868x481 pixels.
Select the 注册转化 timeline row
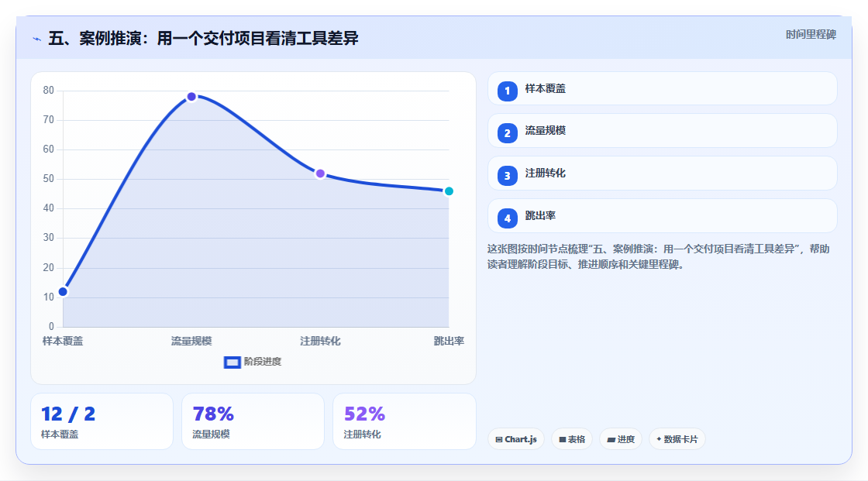(662, 174)
